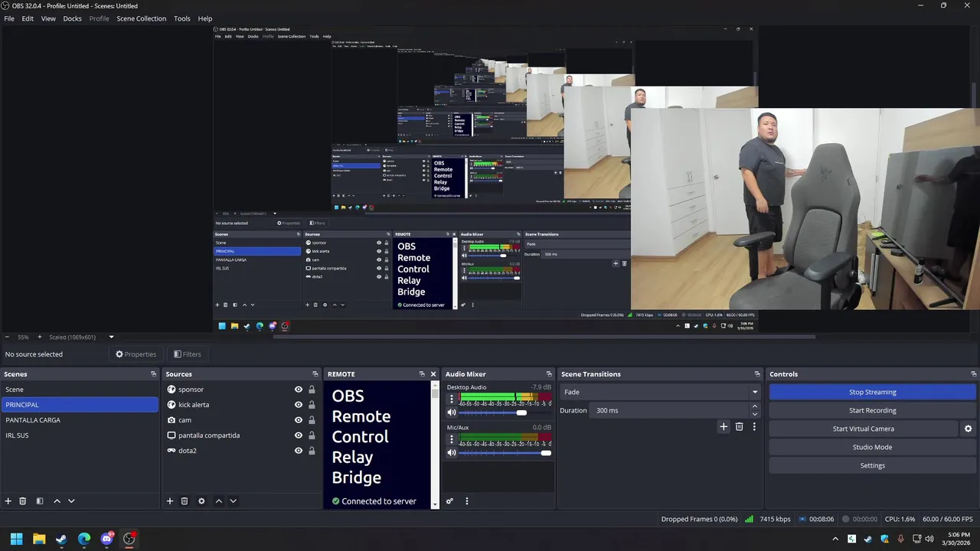The height and width of the screenshot is (551, 980).
Task: Open the Tools menu
Action: (182, 18)
